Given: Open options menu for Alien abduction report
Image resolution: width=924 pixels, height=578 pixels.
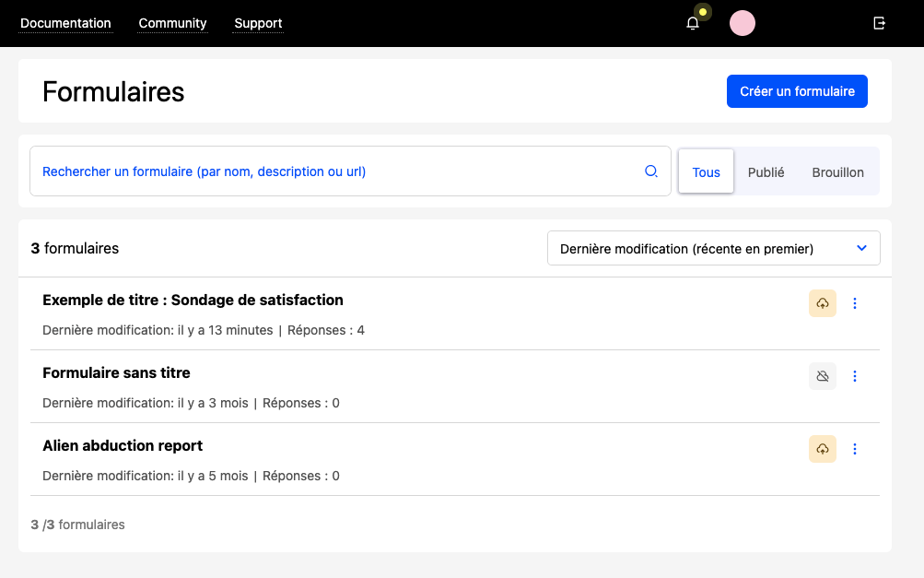Looking at the screenshot, I should (854, 449).
